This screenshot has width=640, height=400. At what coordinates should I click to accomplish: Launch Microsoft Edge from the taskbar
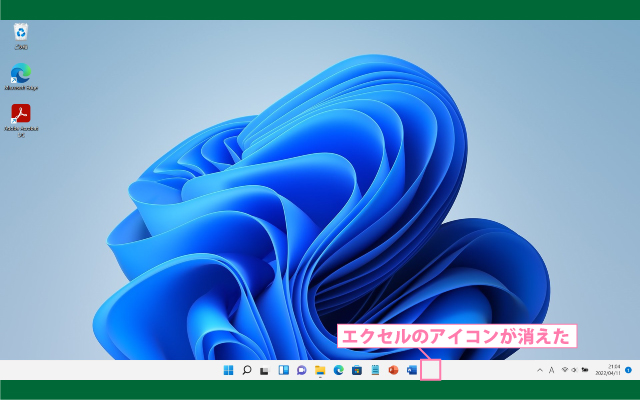coord(338,370)
